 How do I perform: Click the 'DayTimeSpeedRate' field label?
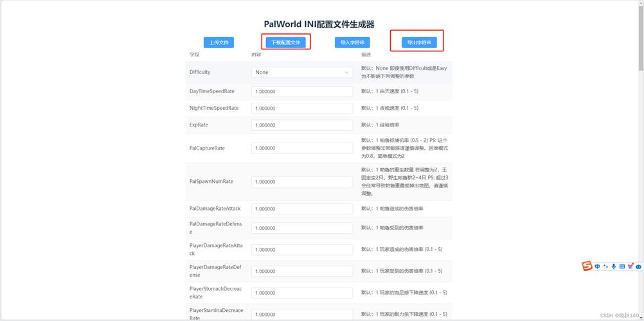tap(212, 91)
